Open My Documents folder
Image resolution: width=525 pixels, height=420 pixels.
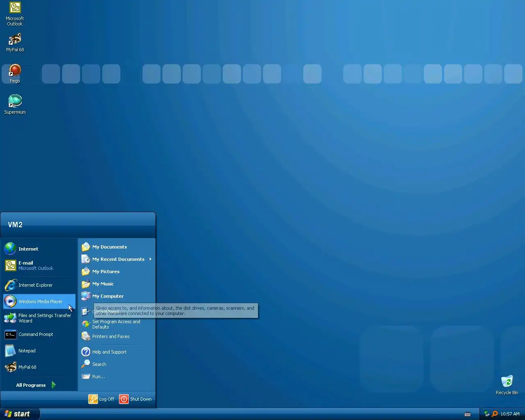(116, 247)
